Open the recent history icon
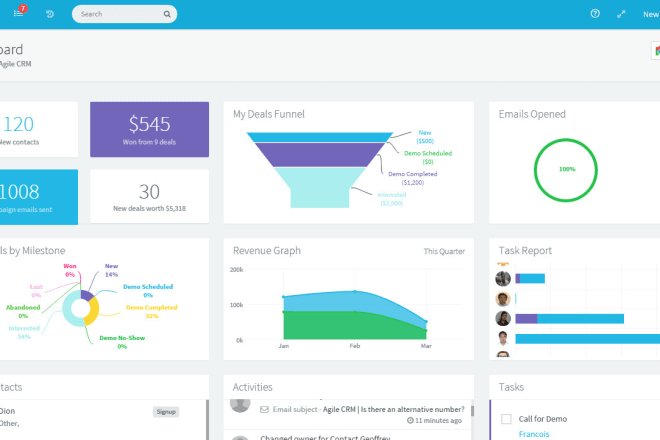The height and width of the screenshot is (440, 660). pos(50,14)
